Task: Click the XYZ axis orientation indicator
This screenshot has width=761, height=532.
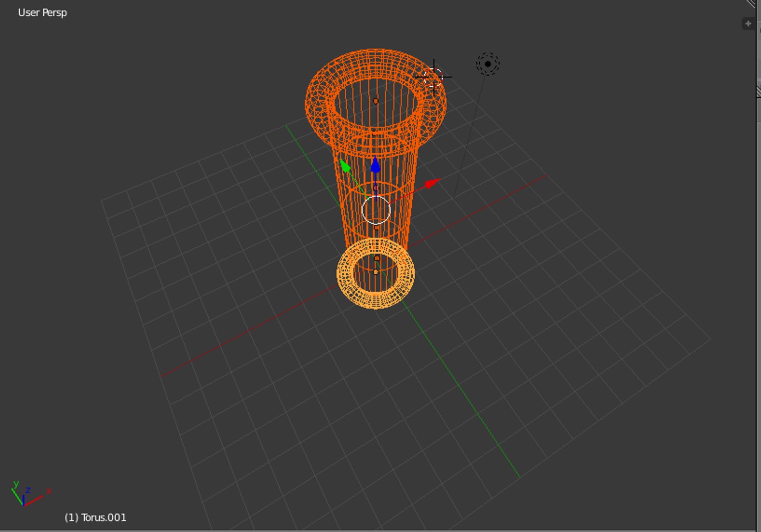Action: [x=31, y=494]
